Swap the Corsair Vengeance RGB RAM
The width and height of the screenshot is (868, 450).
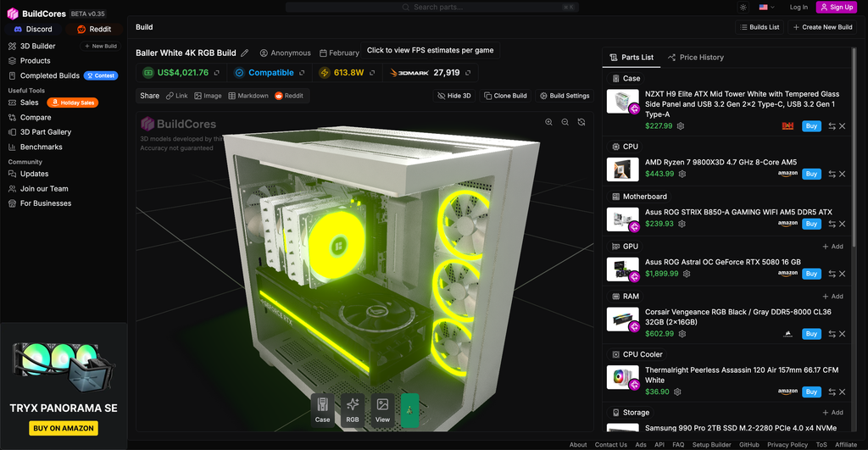(832, 334)
